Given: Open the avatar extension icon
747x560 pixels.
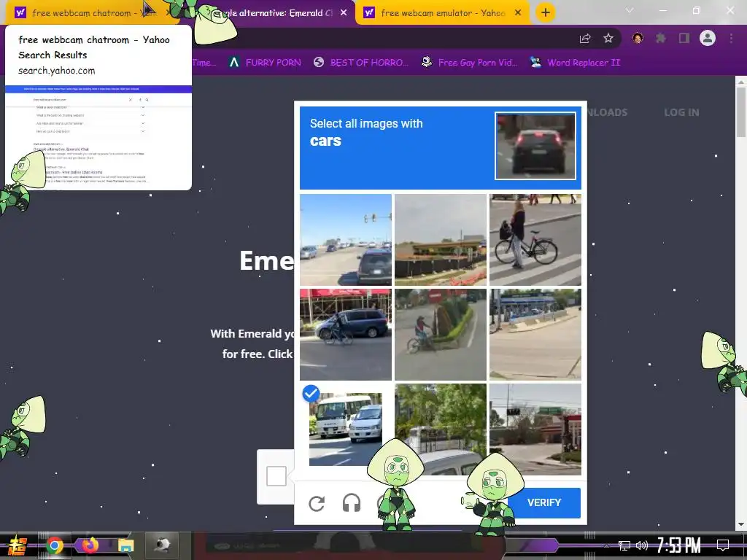Looking at the screenshot, I should pos(638,38).
